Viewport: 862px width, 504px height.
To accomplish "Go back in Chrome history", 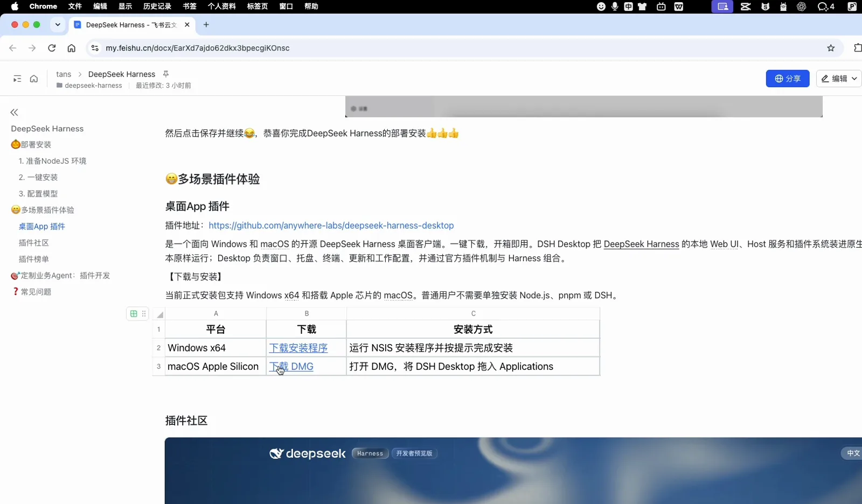I will click(13, 48).
